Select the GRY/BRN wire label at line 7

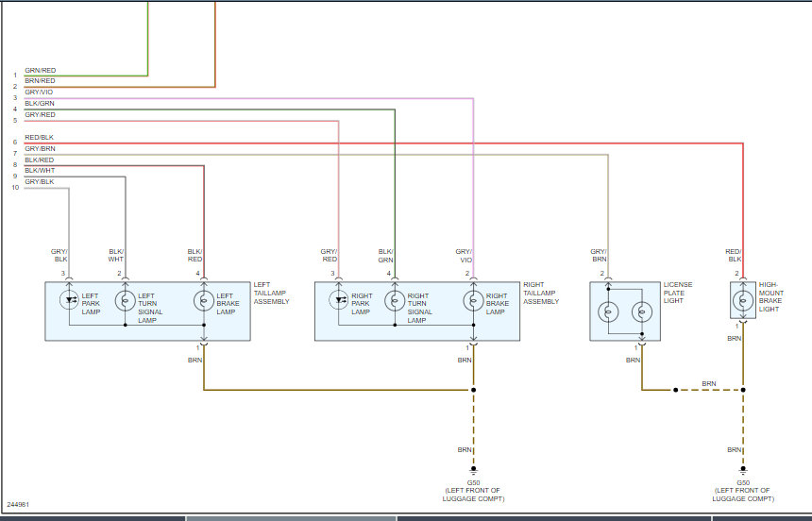pyautogui.click(x=40, y=149)
